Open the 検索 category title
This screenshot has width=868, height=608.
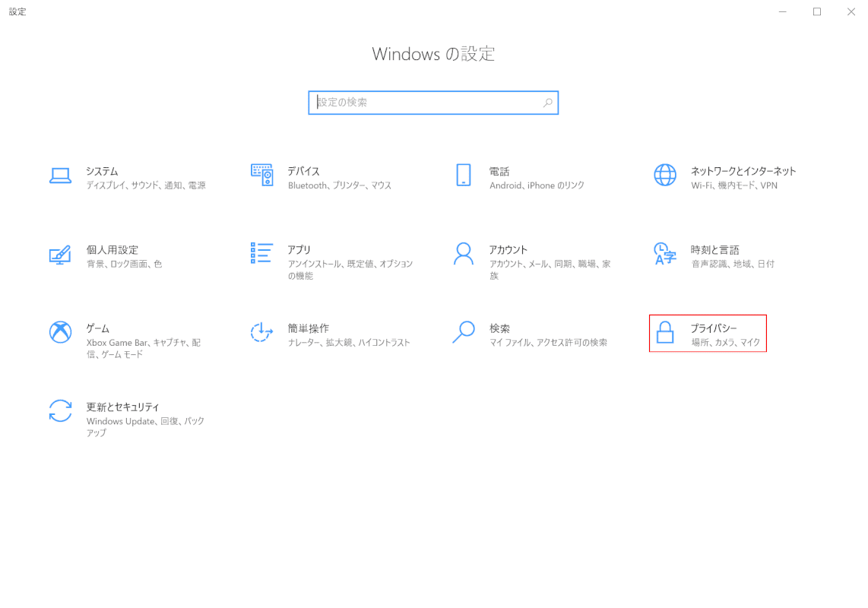pyautogui.click(x=499, y=328)
